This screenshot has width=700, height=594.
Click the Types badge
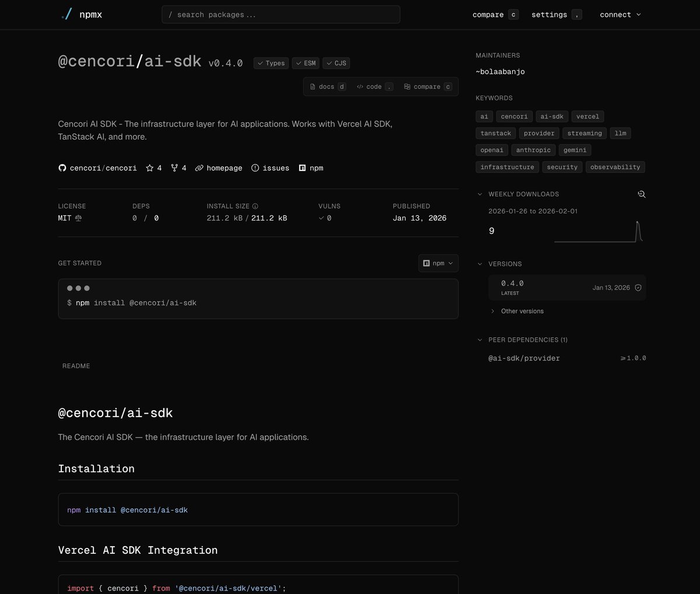[271, 63]
